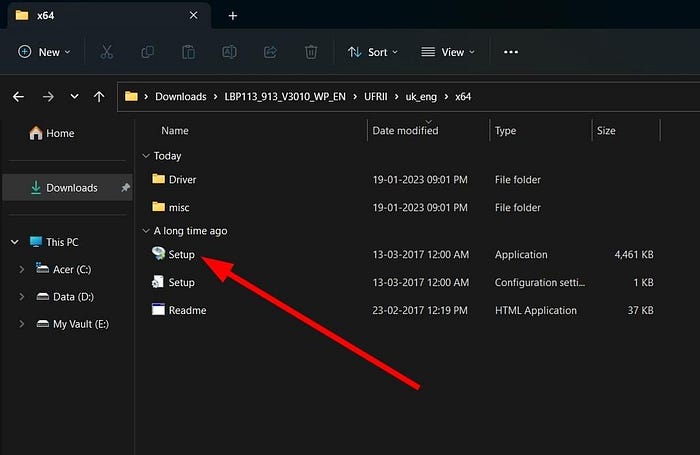Expand the Acer (C:) drive node
The height and width of the screenshot is (455, 700).
pos(21,269)
